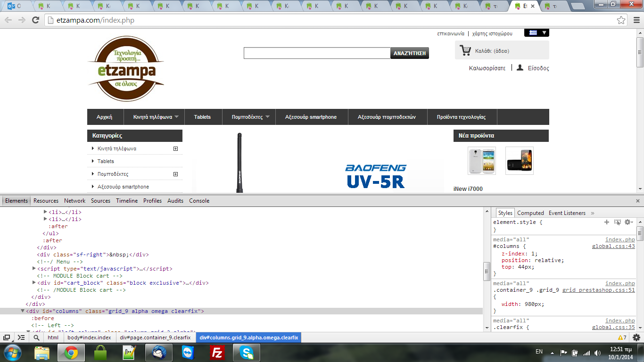The width and height of the screenshot is (644, 362).
Task: Open FileZilla from the taskbar
Action: coord(217,353)
